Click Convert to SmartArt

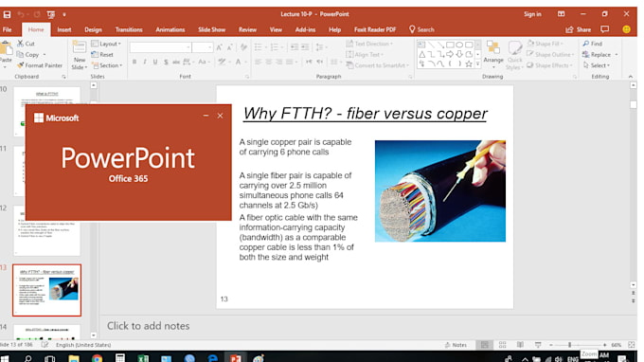click(378, 65)
